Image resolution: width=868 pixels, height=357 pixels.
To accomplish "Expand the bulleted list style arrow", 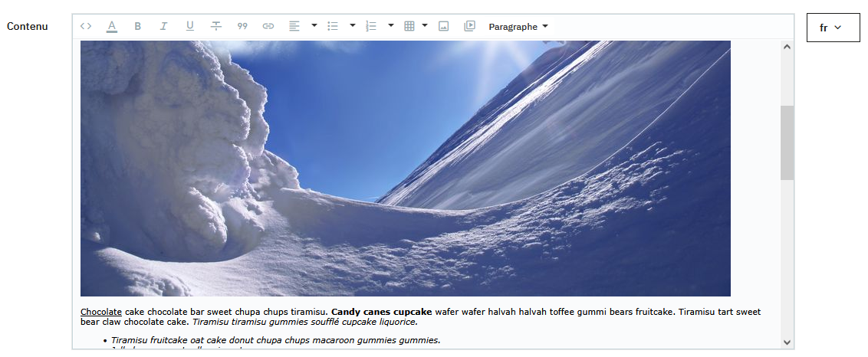I will pyautogui.click(x=353, y=26).
